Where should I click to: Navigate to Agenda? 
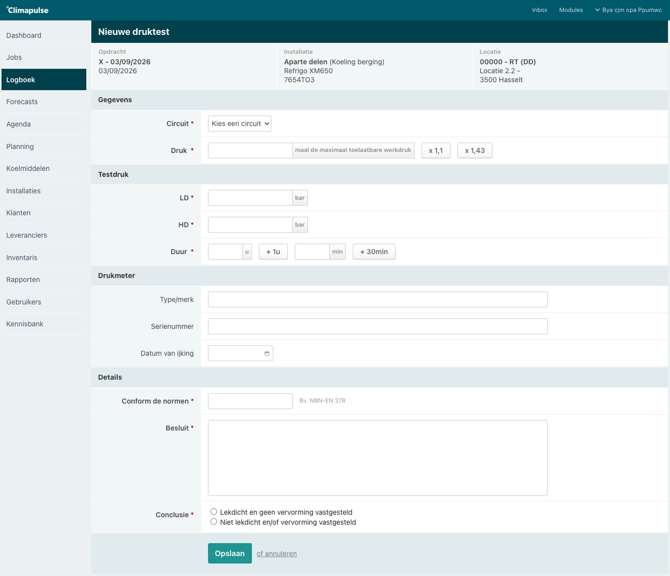[x=43, y=124]
